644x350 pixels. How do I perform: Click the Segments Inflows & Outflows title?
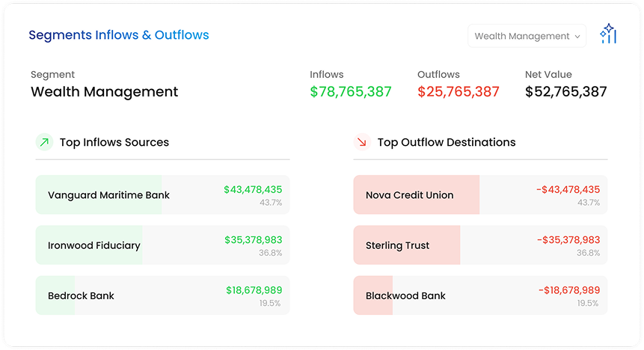pyautogui.click(x=119, y=35)
